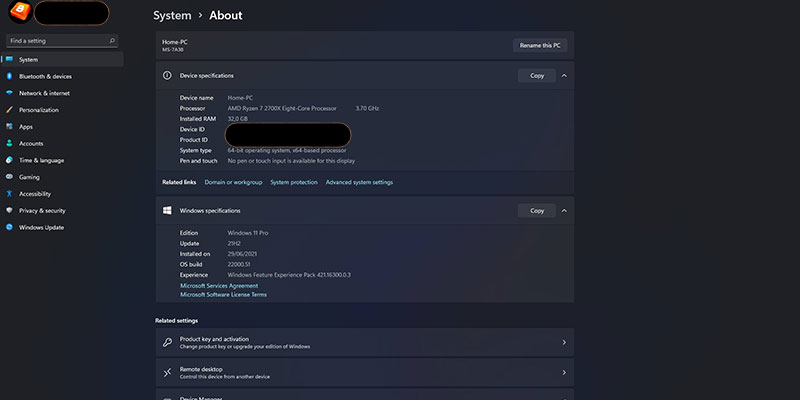Open the System settings page
Image resolution: width=800 pixels, height=400 pixels.
click(x=62, y=60)
